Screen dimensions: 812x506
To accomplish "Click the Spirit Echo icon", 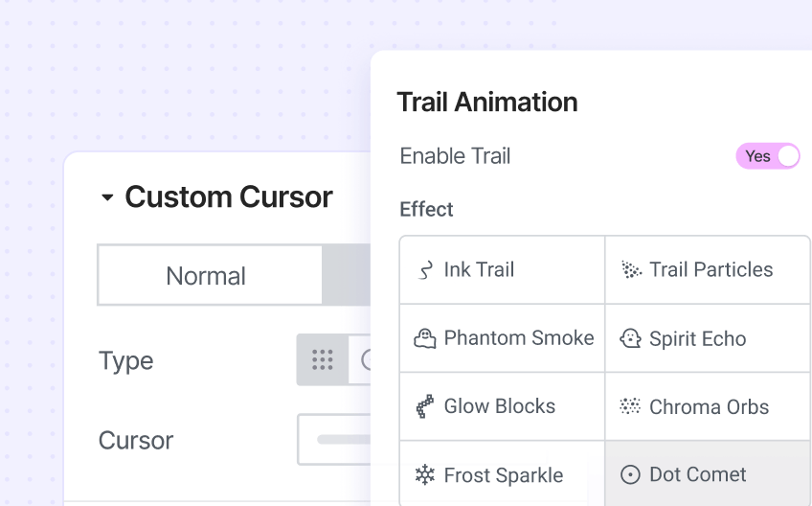I will point(630,338).
